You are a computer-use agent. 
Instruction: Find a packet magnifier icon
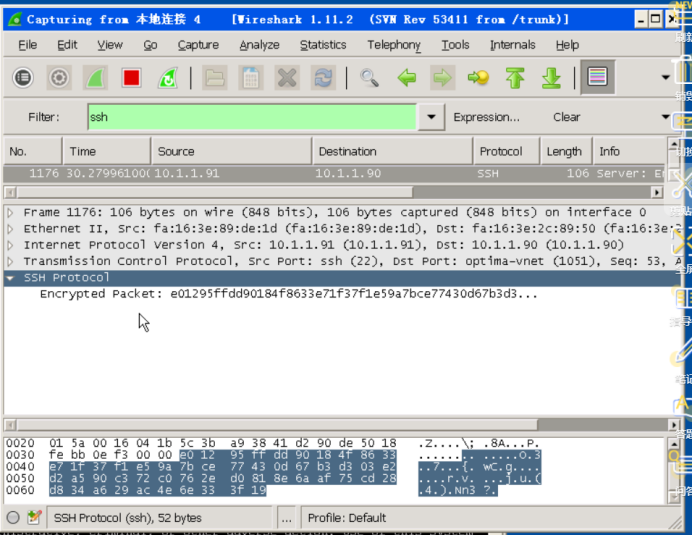pos(369,78)
